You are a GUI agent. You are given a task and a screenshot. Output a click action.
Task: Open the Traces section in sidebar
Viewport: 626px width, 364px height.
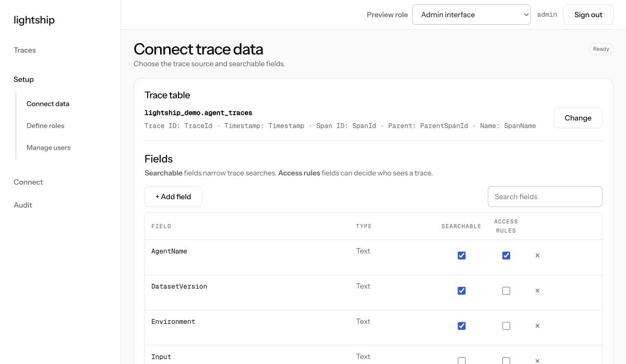click(25, 50)
